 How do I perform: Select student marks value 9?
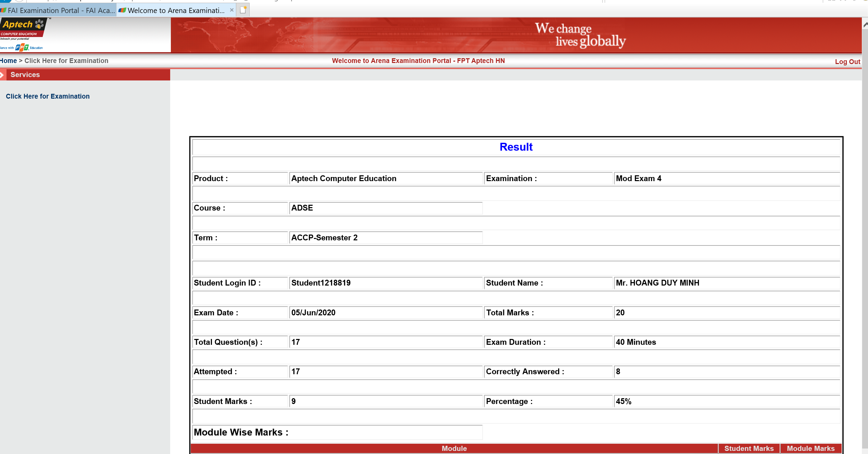tap(293, 401)
